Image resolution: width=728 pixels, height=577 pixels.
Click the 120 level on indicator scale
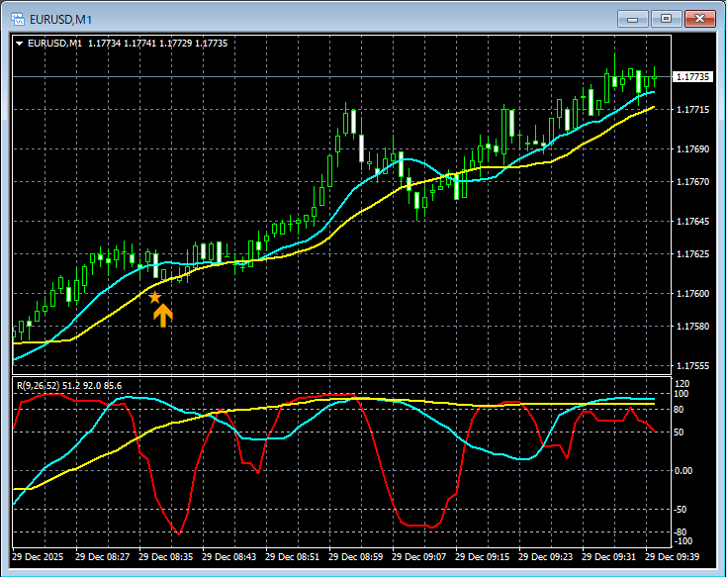coord(682,384)
